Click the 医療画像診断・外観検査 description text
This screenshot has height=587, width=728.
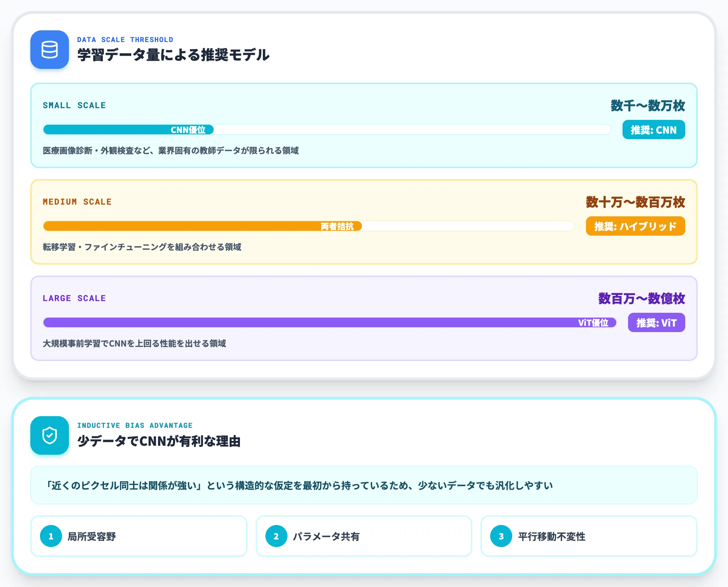171,151
